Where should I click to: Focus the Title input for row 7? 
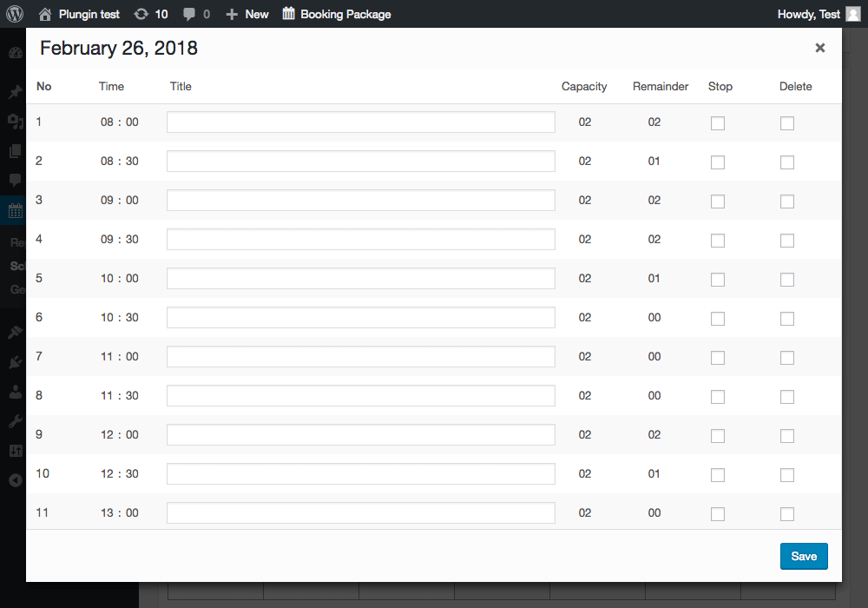coord(360,357)
